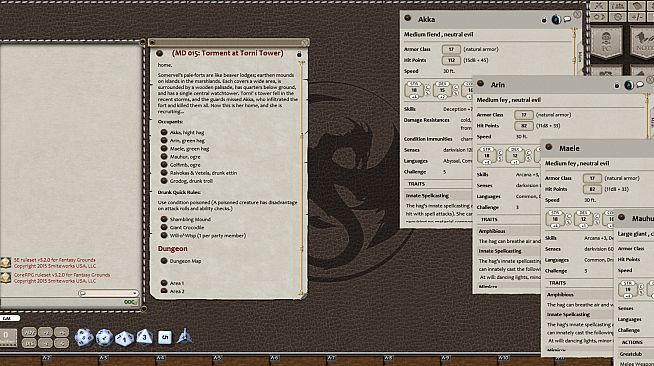Toggle the DIS disadvantage modifier button
Screen dimensions: 654x366
pos(29,343)
